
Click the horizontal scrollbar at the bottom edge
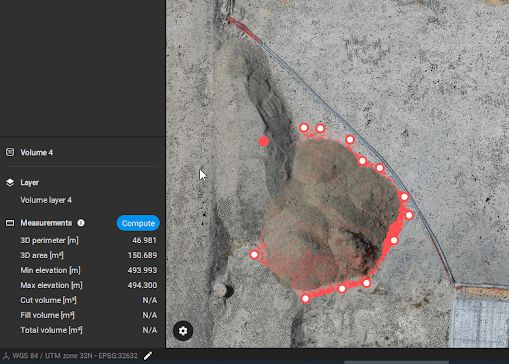[396, 362]
